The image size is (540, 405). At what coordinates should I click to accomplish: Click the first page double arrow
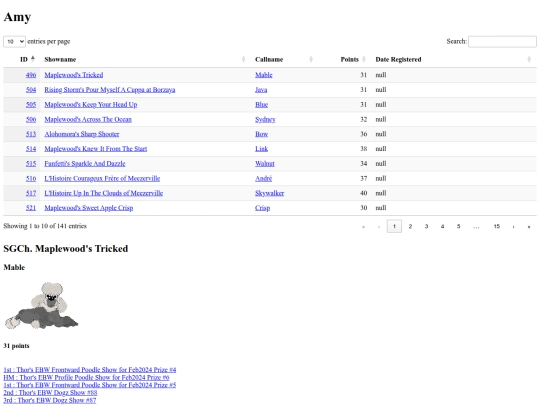coord(363,227)
